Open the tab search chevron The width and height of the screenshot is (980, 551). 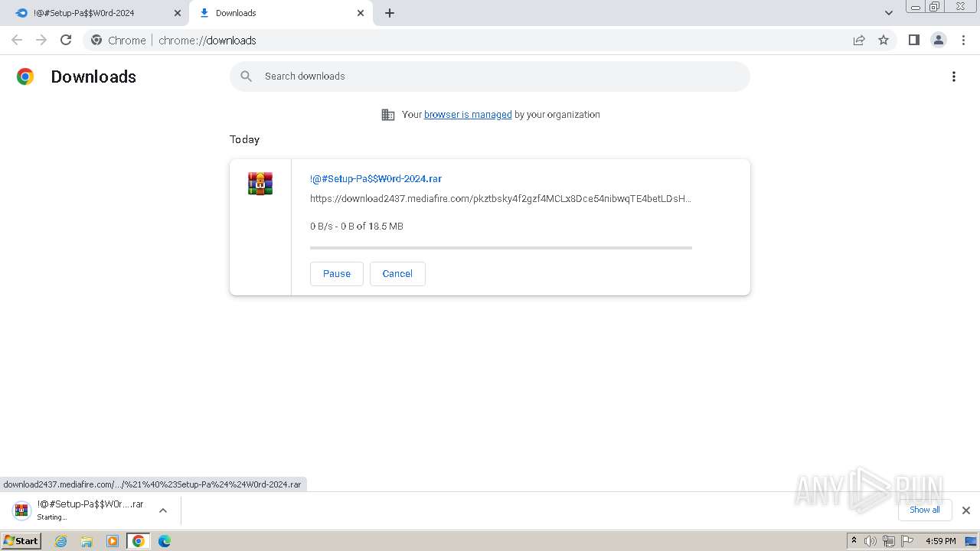[x=888, y=13]
